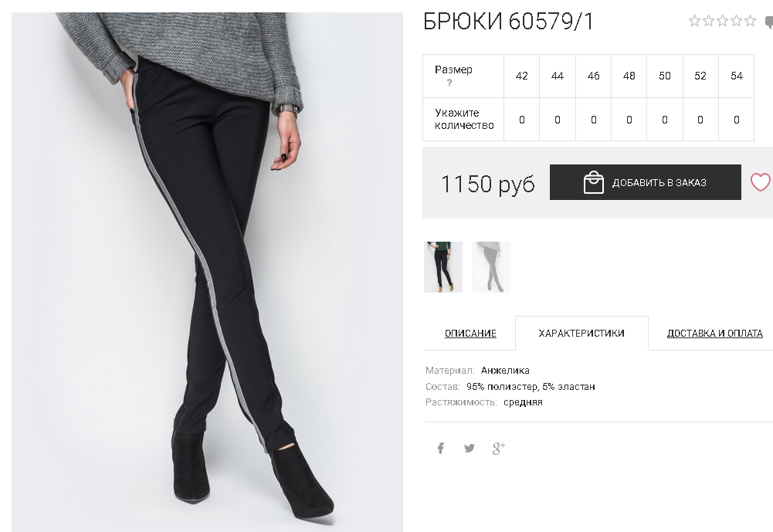Rate product with third star
Image resolution: width=773 pixels, height=532 pixels.
tap(722, 21)
